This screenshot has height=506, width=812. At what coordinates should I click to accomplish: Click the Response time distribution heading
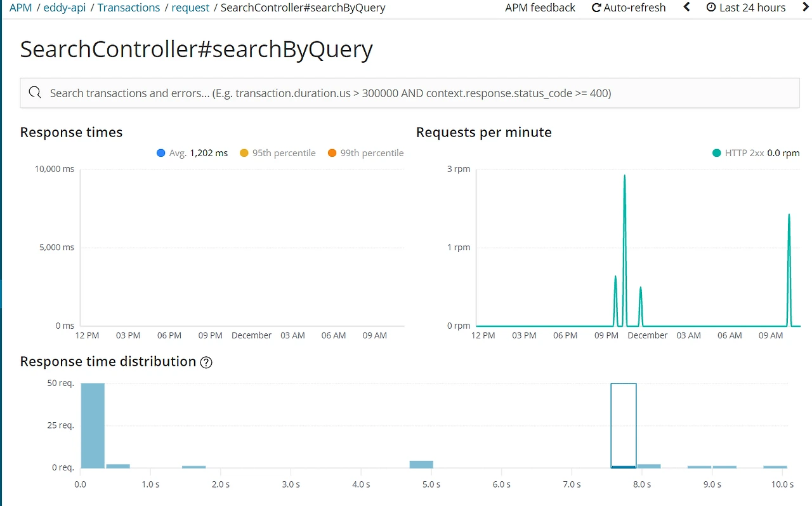pyautogui.click(x=108, y=362)
